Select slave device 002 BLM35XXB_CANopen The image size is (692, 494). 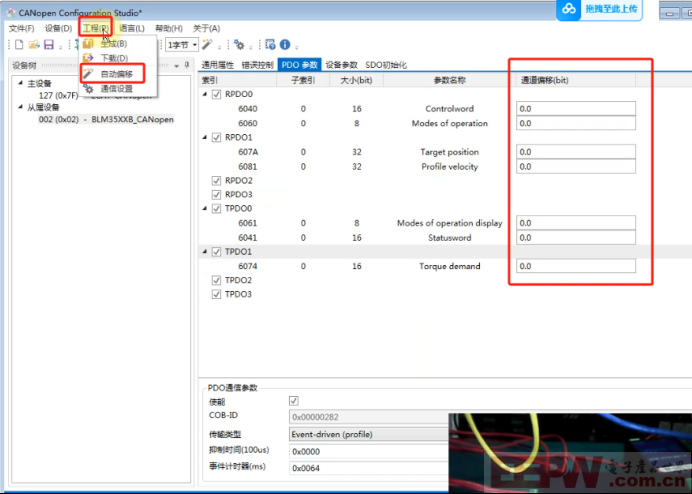pos(106,119)
